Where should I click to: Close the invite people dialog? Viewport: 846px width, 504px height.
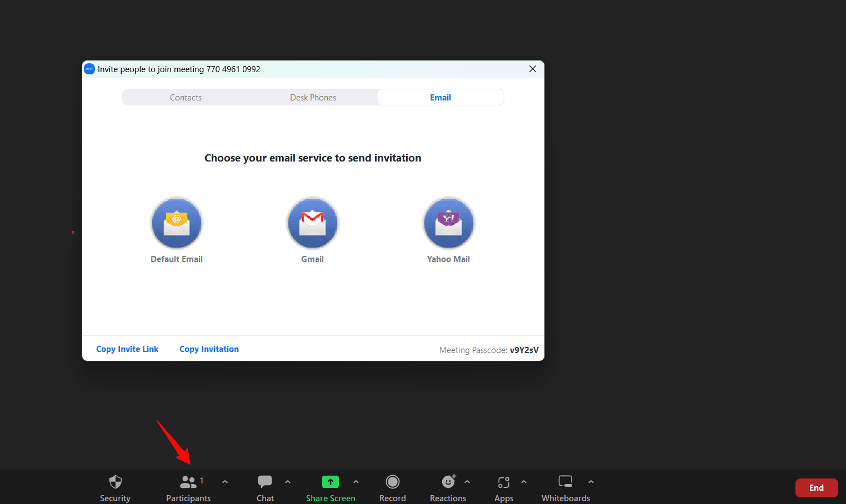point(533,69)
